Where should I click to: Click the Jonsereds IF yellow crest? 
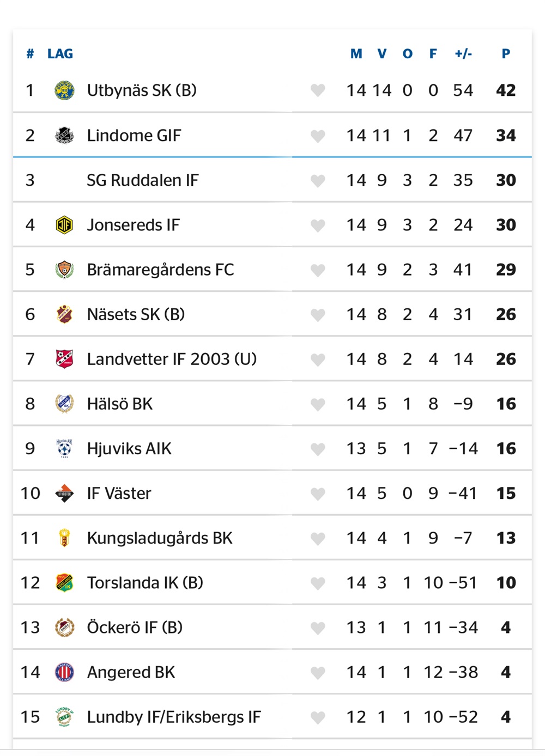point(64,225)
